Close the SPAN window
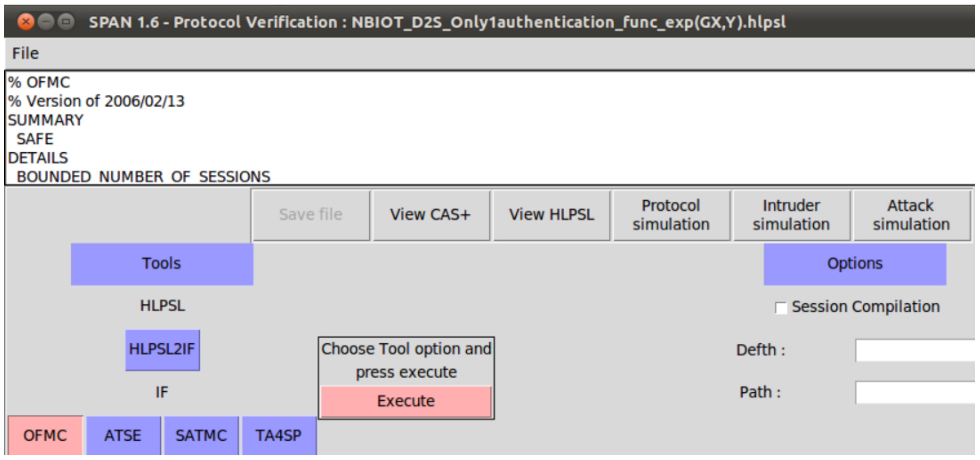The image size is (980, 460). click(26, 22)
